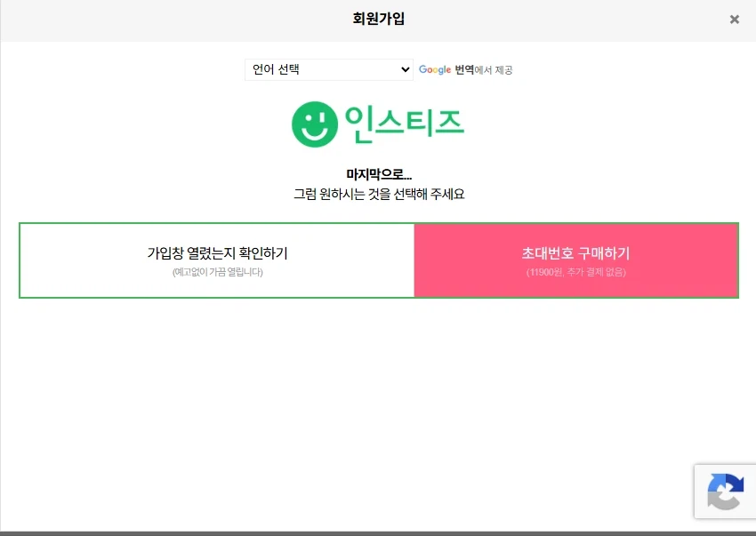
Task: Click the 마지막으로... heading
Action: [379, 174]
